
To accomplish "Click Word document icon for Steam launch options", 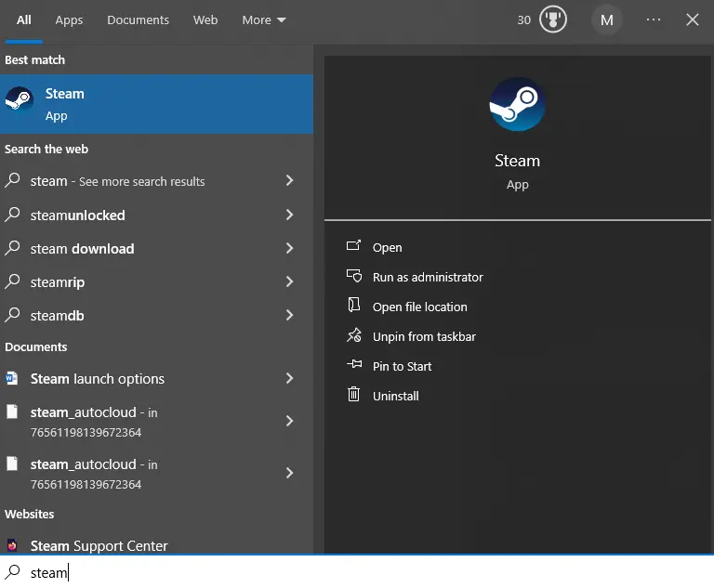I will (x=12, y=378).
